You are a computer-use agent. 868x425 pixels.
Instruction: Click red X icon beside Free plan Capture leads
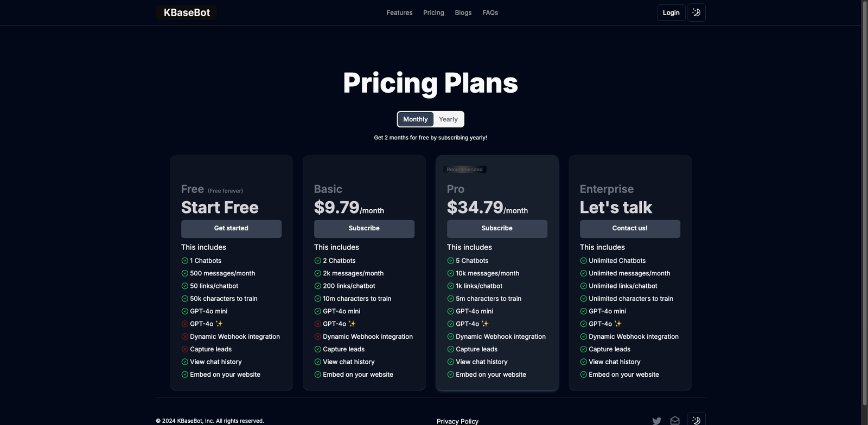tap(184, 349)
